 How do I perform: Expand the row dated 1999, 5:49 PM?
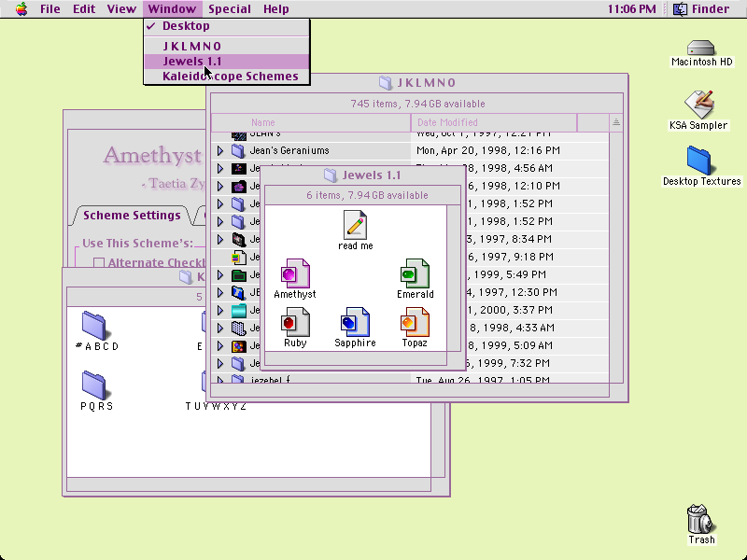(x=220, y=274)
